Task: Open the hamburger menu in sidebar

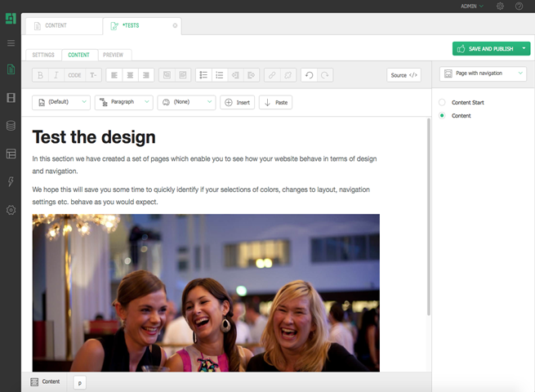Action: pyautogui.click(x=11, y=43)
